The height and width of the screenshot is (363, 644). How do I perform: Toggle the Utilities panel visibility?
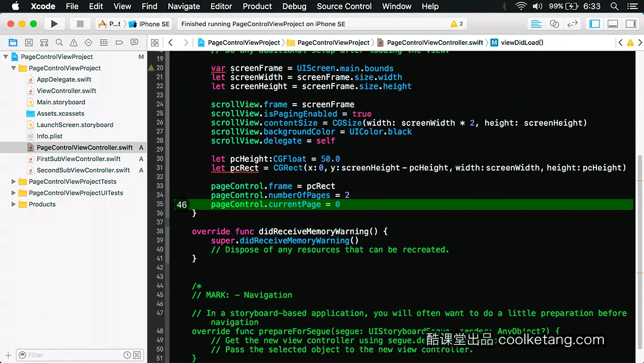(x=630, y=24)
